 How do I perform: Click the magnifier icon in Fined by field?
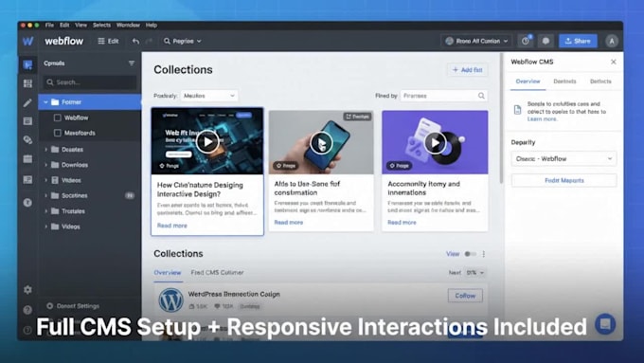[481, 96]
